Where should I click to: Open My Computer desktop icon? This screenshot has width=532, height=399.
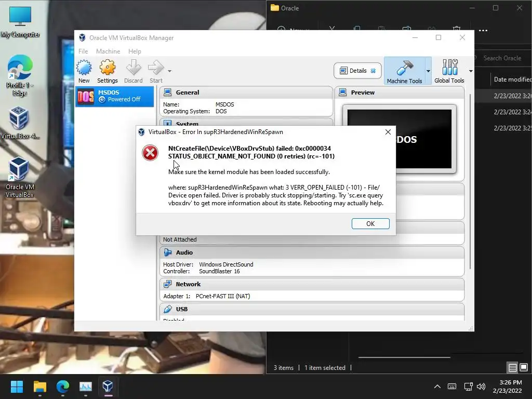[x=20, y=21]
